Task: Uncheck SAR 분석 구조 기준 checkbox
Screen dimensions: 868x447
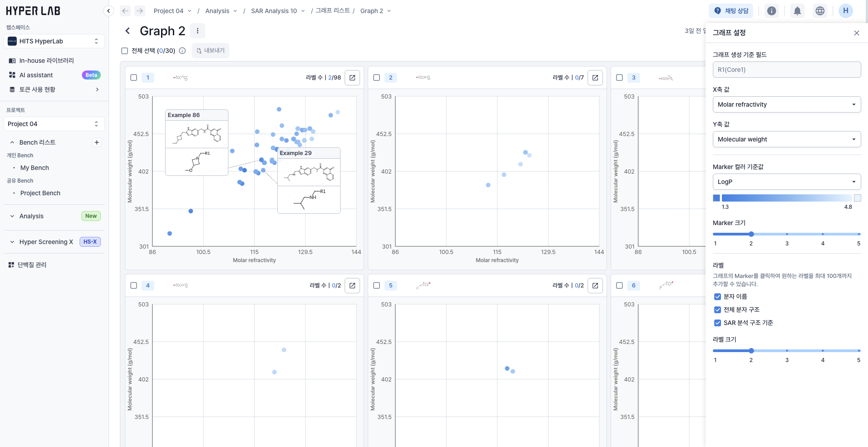Action: point(717,323)
